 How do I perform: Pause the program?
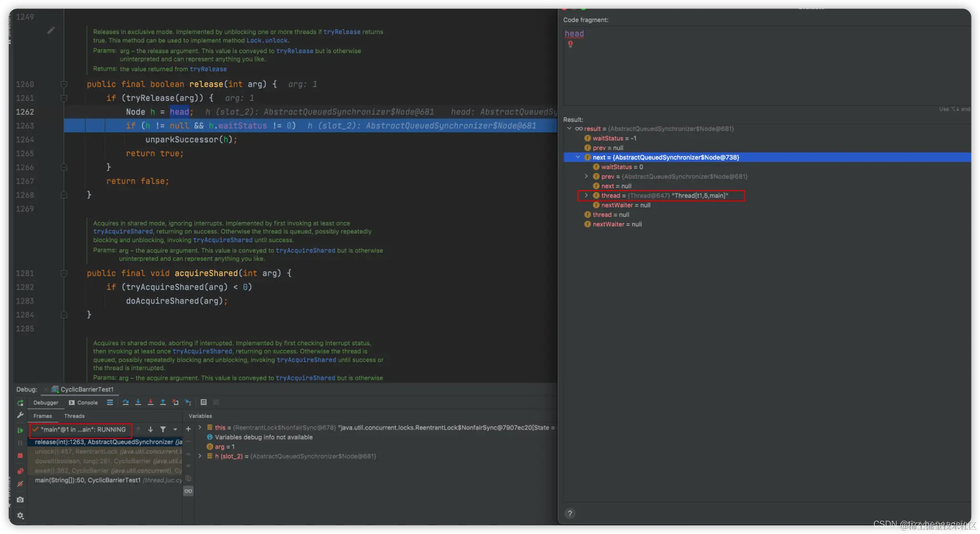click(20, 443)
